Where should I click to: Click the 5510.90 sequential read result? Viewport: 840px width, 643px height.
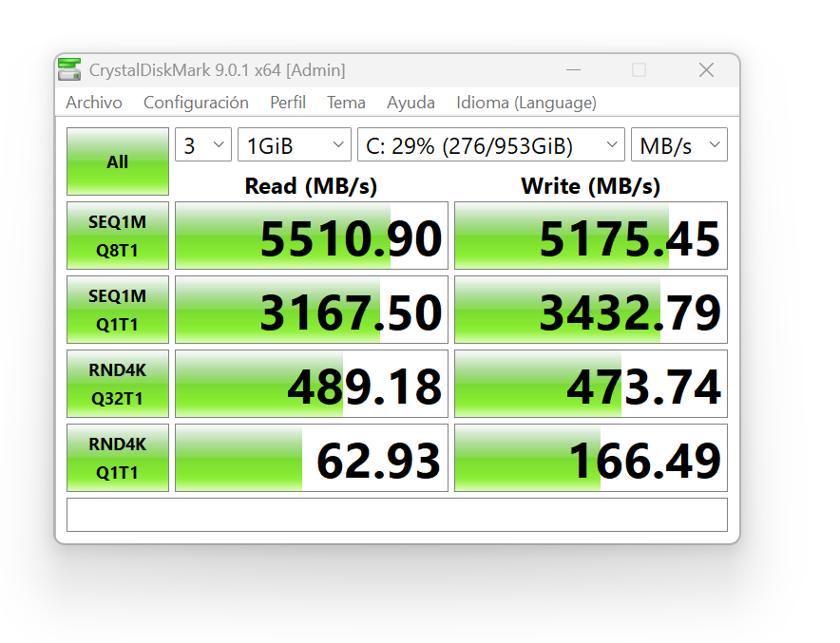tap(312, 236)
